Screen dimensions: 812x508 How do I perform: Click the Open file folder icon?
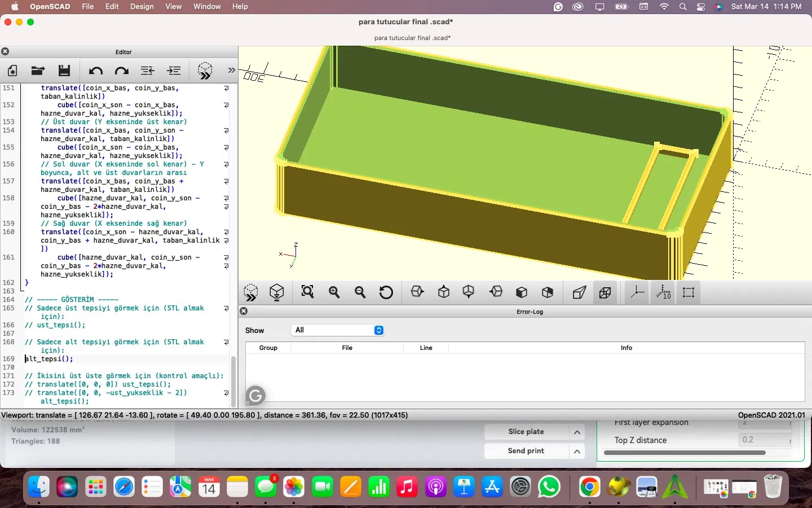(38, 71)
